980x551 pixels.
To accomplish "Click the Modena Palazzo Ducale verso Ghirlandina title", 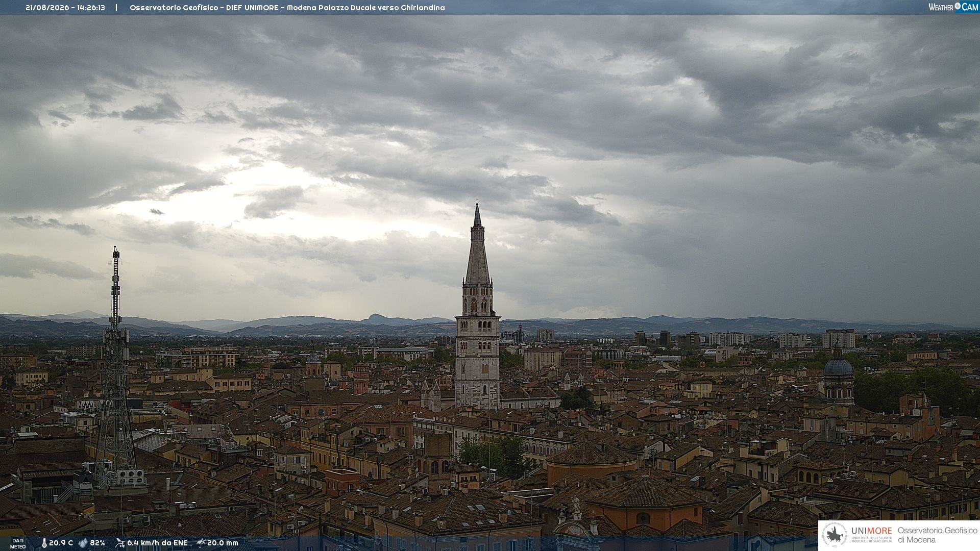I will [366, 8].
